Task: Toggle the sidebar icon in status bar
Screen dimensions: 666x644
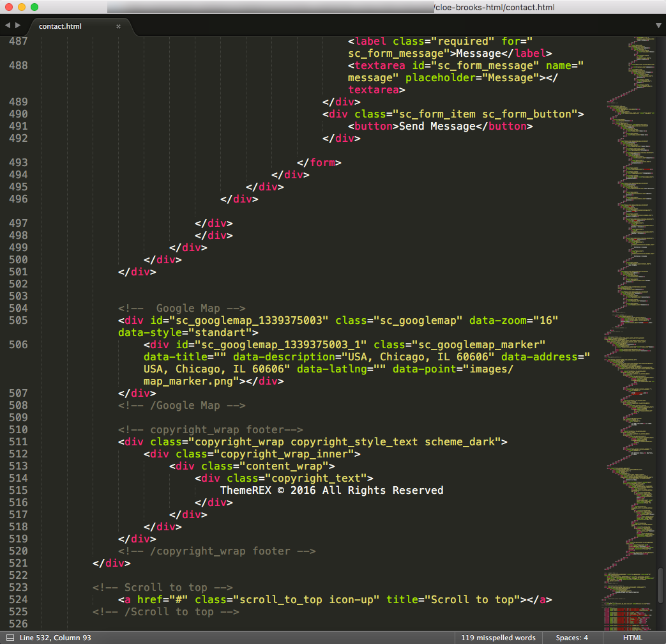Action: pyautogui.click(x=10, y=638)
